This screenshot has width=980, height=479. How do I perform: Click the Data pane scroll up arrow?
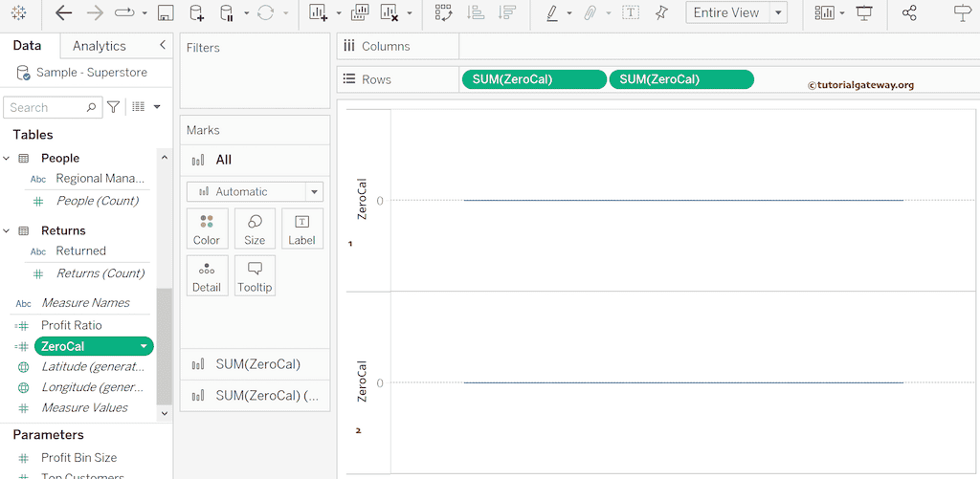click(x=165, y=158)
